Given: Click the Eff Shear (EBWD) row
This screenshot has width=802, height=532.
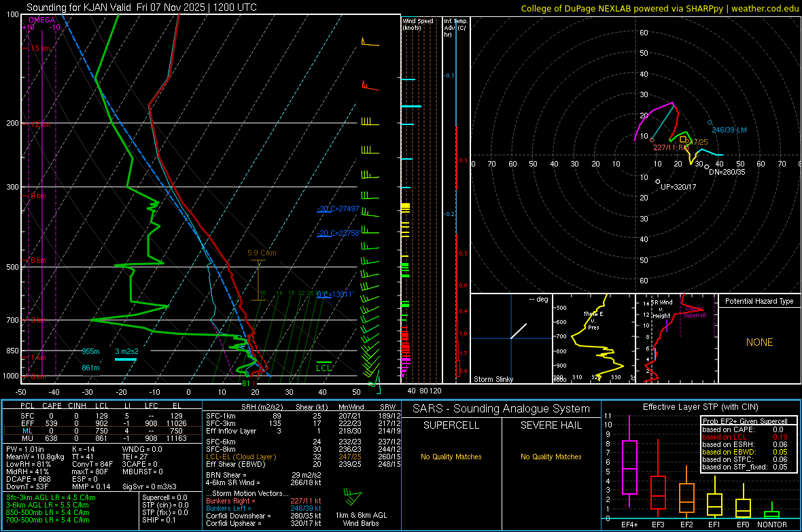Looking at the screenshot, I should 302,464.
